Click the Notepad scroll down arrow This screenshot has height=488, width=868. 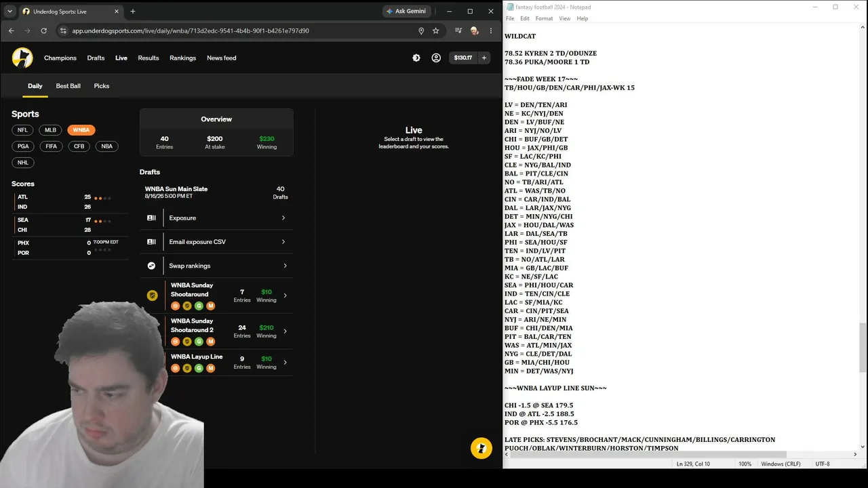(863, 447)
